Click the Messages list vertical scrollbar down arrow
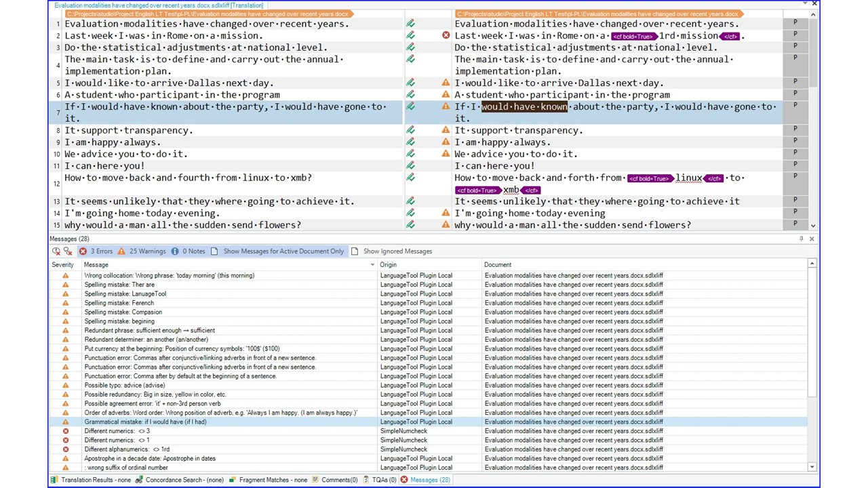Screen dimensions: 868x488 (x=812, y=467)
